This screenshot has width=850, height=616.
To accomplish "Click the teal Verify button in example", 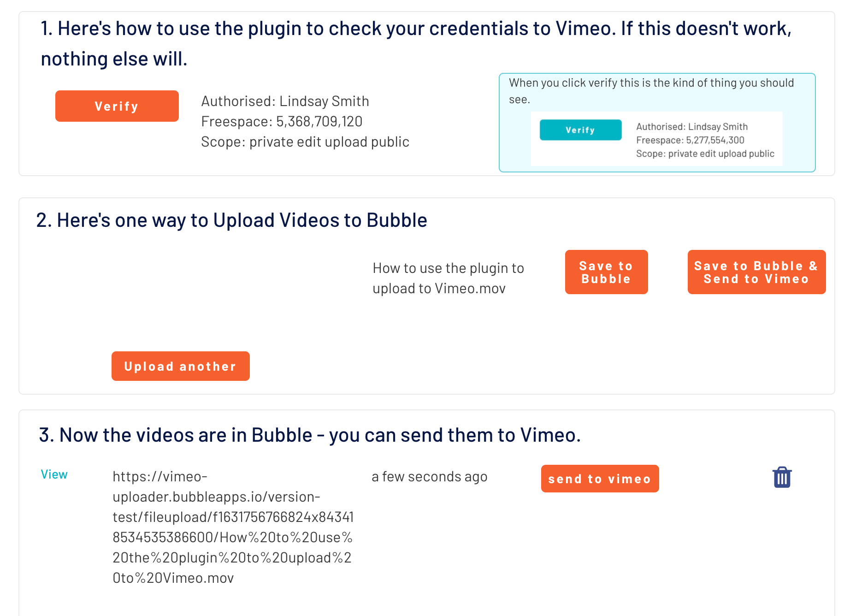I will pyautogui.click(x=580, y=130).
